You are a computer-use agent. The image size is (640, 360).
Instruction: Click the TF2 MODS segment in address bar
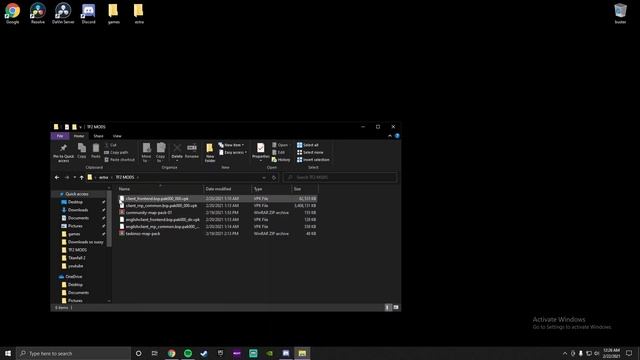(x=124, y=177)
